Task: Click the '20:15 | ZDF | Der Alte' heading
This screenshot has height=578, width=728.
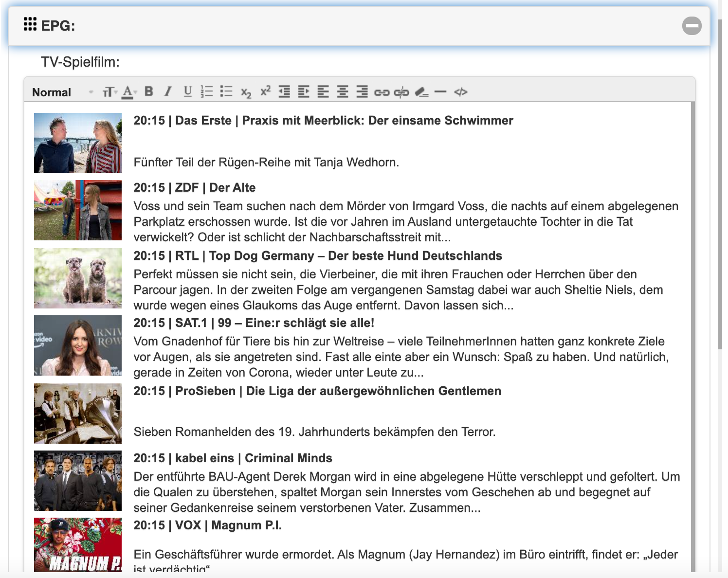Action: pyautogui.click(x=195, y=188)
